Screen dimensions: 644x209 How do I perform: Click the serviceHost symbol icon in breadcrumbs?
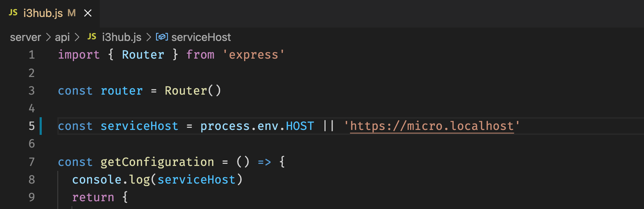[162, 37]
